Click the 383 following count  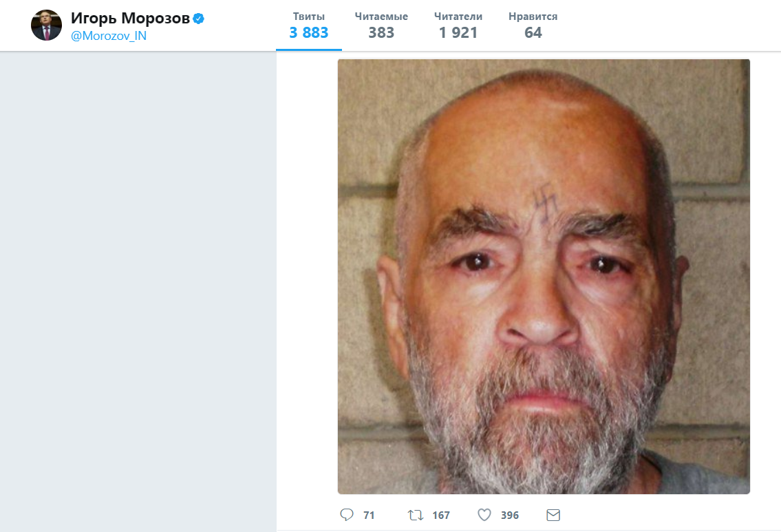click(381, 33)
